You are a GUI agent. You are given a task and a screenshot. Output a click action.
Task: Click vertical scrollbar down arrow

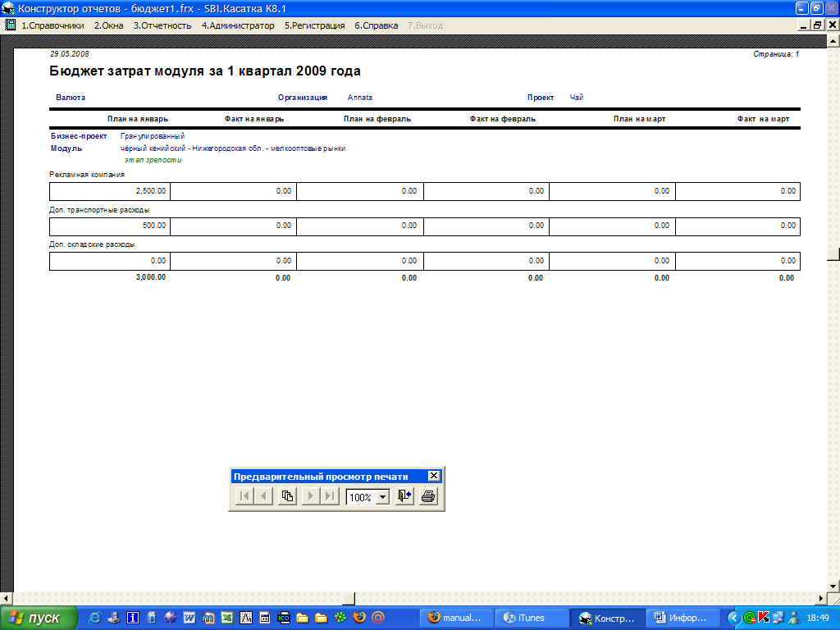pyautogui.click(x=833, y=586)
